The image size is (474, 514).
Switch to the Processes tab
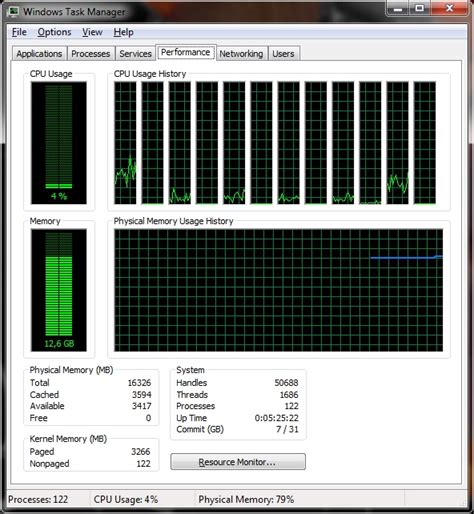click(x=91, y=54)
